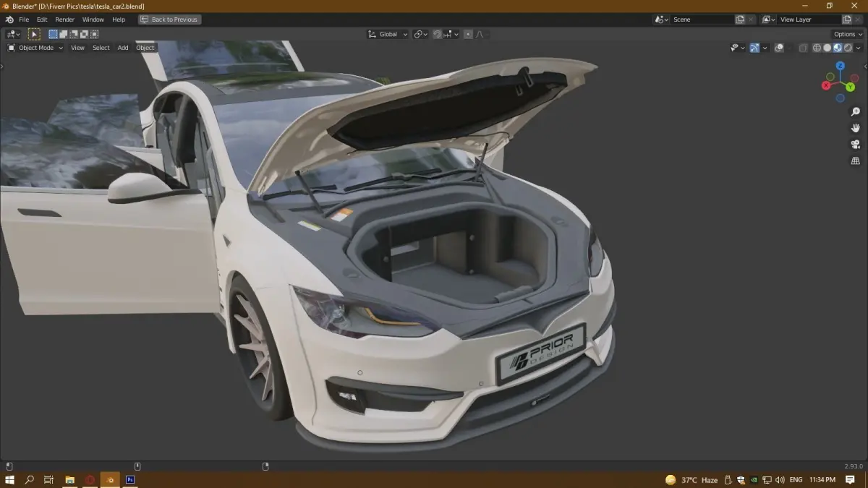Toggle the camera view icon
868x488 pixels.
[855, 145]
